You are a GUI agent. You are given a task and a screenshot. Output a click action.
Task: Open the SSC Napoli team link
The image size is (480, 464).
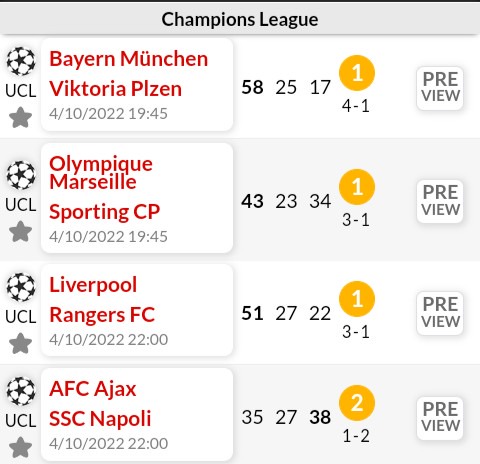coord(100,419)
